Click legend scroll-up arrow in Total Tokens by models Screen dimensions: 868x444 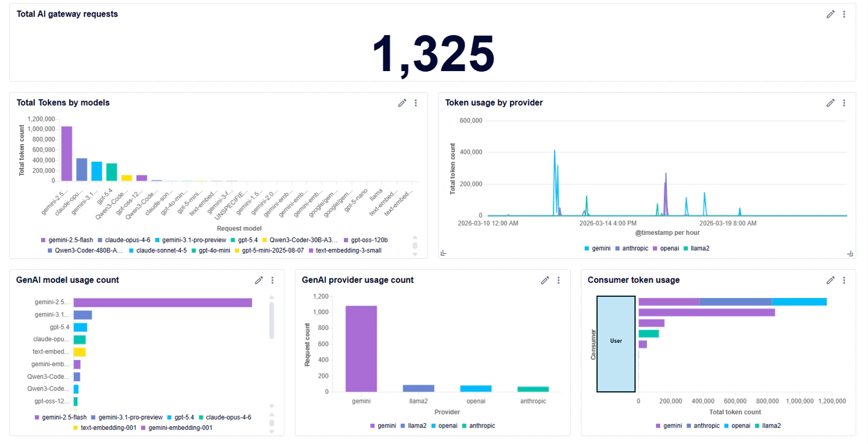tap(415, 238)
